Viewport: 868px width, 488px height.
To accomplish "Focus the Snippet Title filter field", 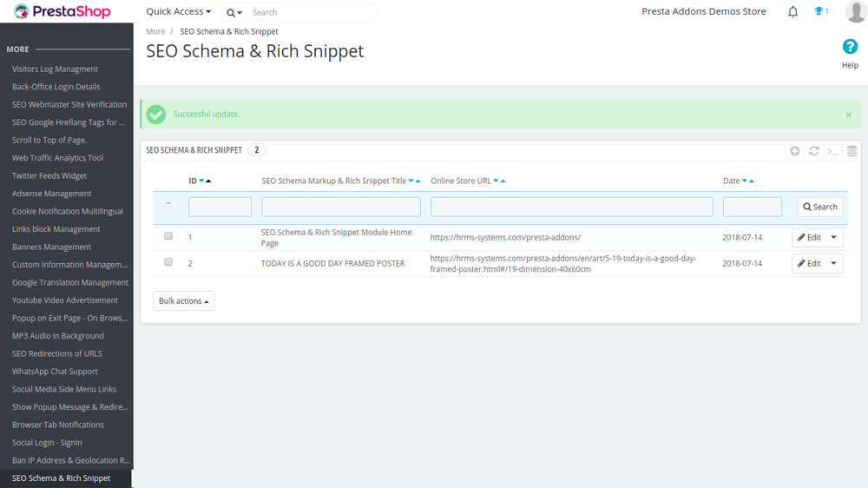I will pyautogui.click(x=341, y=207).
